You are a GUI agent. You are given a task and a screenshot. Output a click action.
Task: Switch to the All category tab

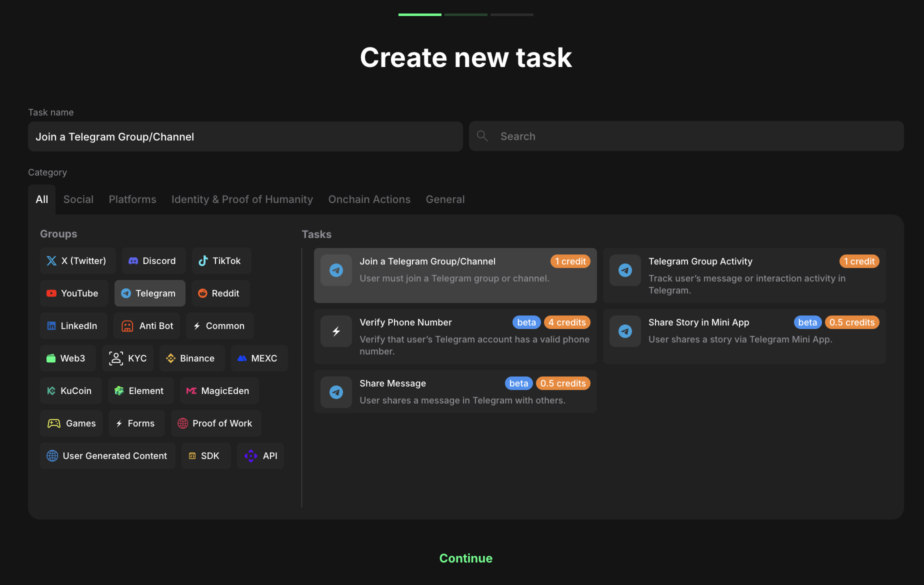[42, 199]
